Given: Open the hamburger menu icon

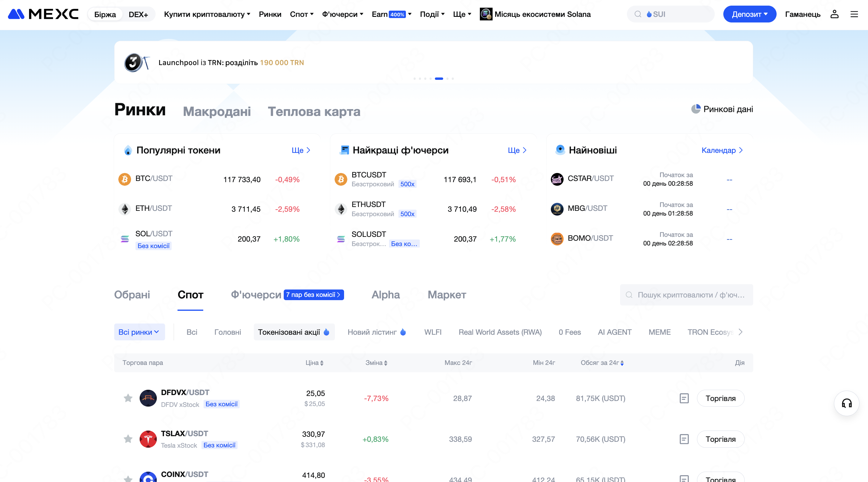Looking at the screenshot, I should 854,14.
